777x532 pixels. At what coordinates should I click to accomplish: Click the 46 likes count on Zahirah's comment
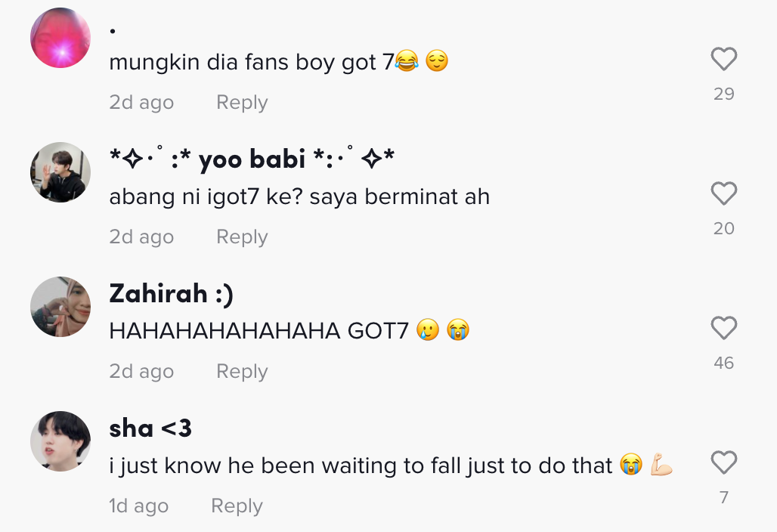723,363
